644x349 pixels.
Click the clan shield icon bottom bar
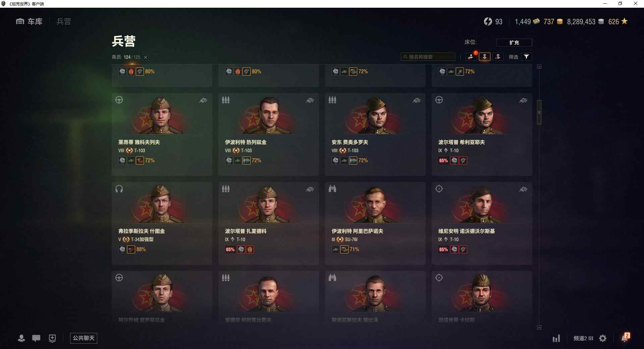pos(52,338)
